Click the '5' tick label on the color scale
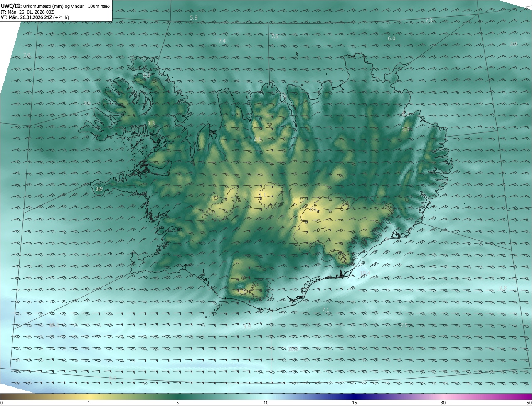 tap(177, 403)
